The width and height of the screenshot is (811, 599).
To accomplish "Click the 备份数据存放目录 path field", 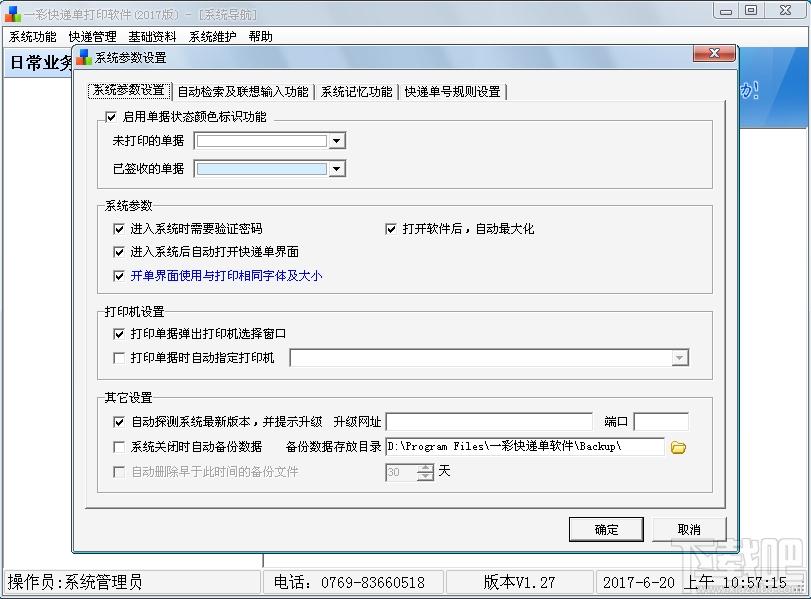I will click(x=525, y=446).
